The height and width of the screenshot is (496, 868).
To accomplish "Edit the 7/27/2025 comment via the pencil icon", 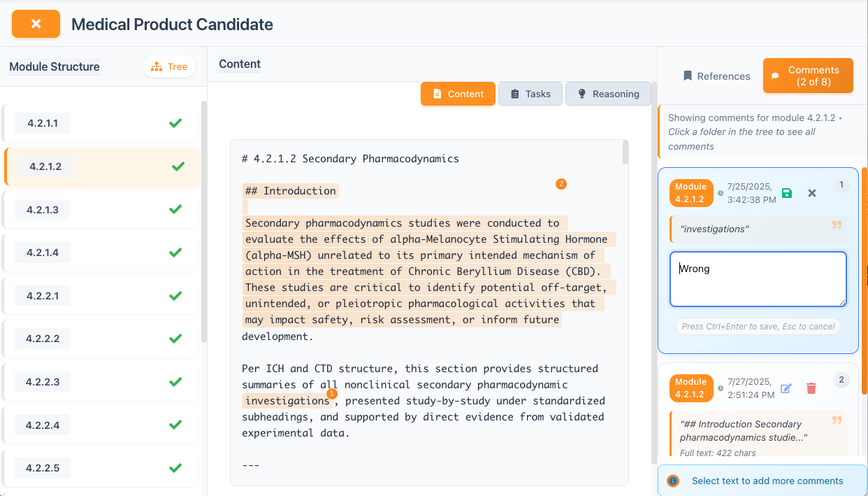I will (x=786, y=388).
